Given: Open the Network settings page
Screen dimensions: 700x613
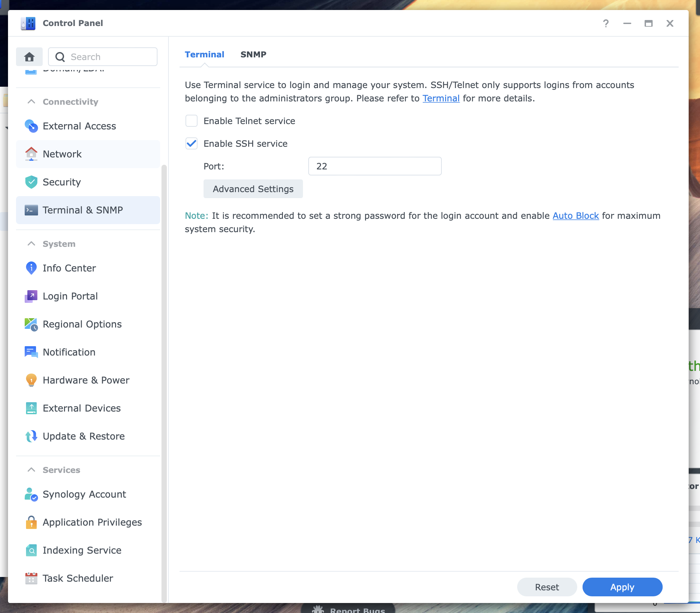Looking at the screenshot, I should point(88,154).
